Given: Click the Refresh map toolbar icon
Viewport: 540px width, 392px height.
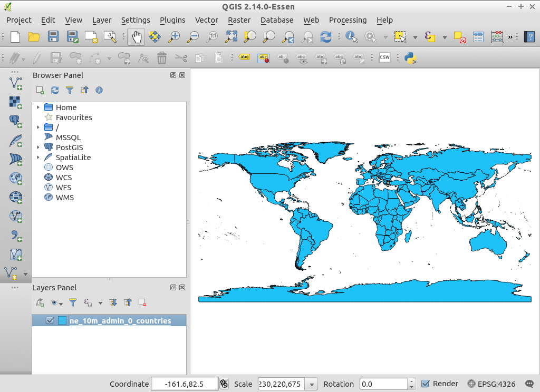Looking at the screenshot, I should [325, 37].
